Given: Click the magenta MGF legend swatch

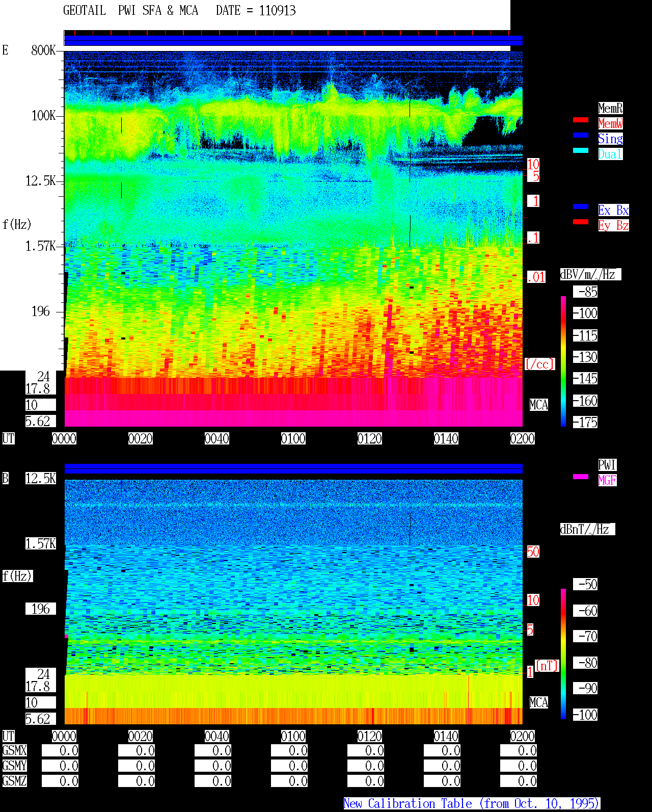Looking at the screenshot, I should [581, 477].
